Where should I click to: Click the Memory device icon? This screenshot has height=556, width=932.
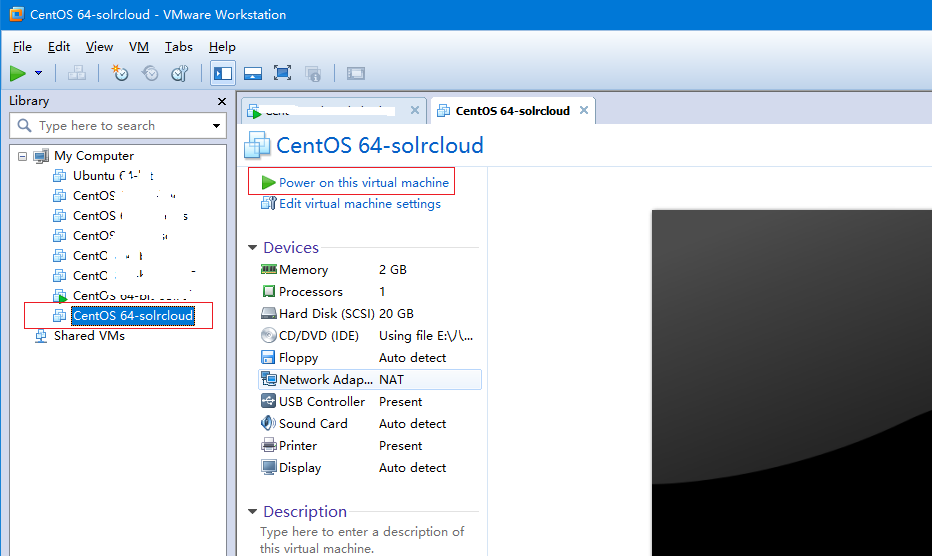coord(269,269)
